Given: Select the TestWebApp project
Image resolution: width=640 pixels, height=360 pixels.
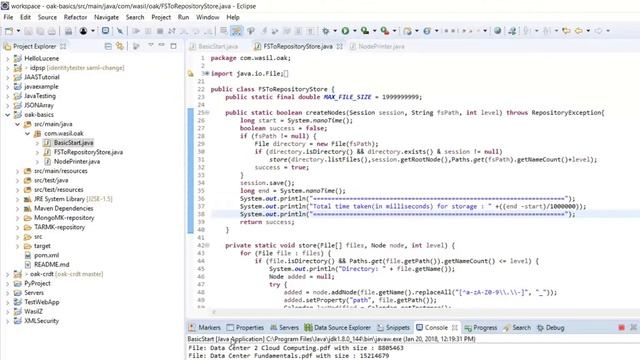Looking at the screenshot, I should [x=42, y=302].
